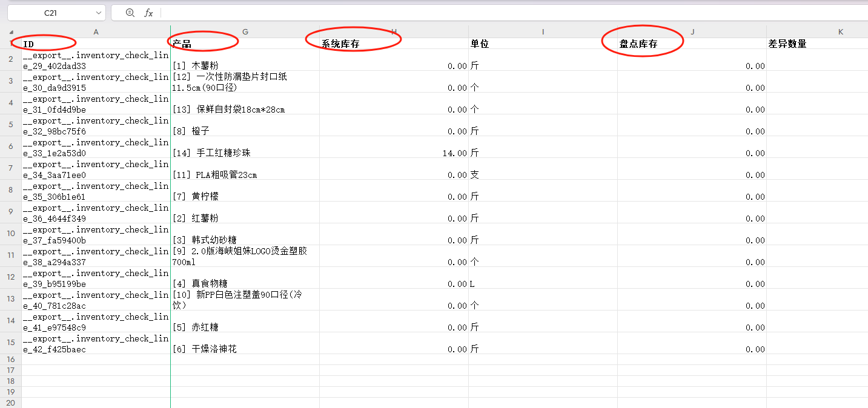Click the zoom magnifier icon in formula bar
Viewport: 868px width, 408px height.
click(x=130, y=13)
